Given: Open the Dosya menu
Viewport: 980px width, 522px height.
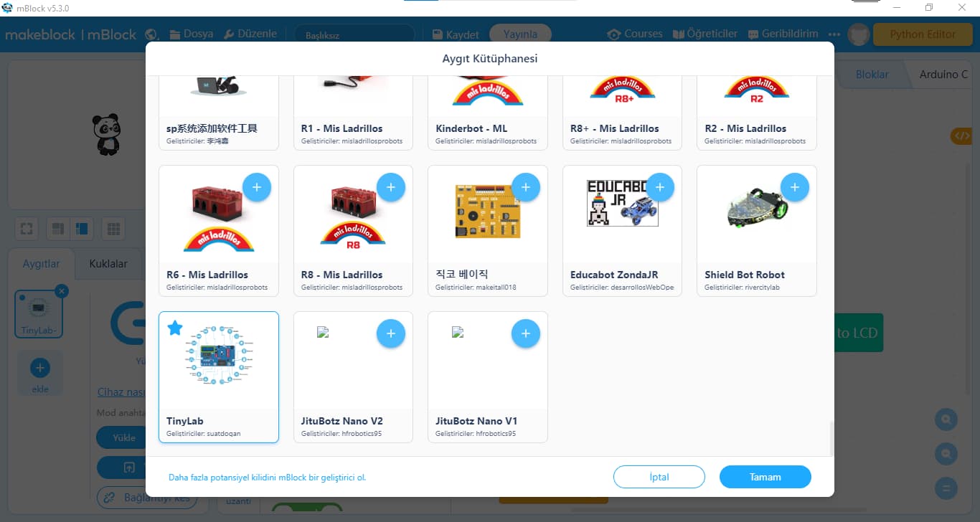Looking at the screenshot, I should click(x=192, y=34).
